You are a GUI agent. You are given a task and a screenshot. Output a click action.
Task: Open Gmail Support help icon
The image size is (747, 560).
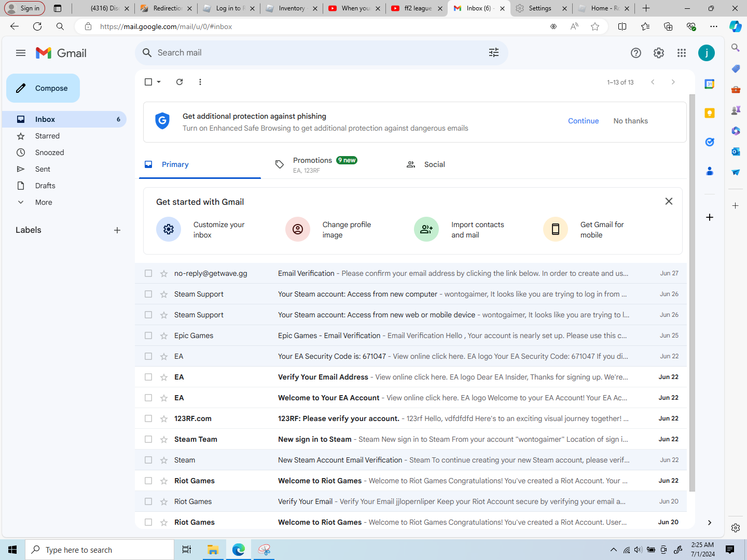[x=636, y=53]
